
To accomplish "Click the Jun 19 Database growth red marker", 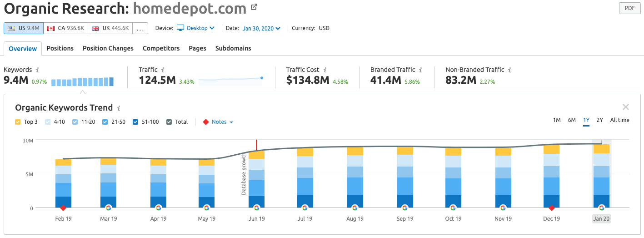I will pos(256,145).
